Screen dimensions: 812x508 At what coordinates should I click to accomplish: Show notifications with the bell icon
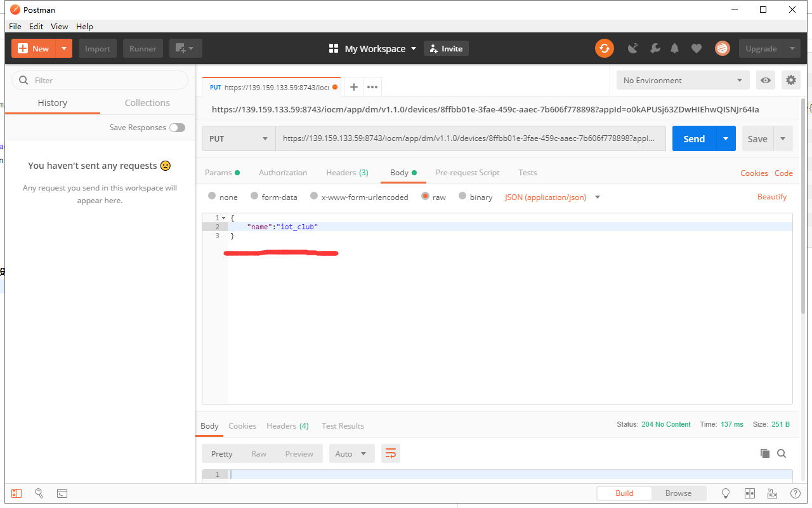[675, 48]
